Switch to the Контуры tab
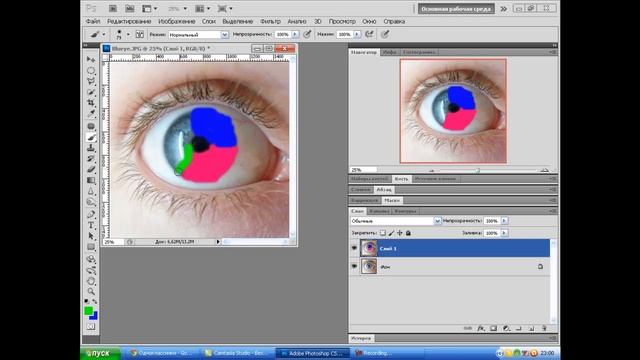The width and height of the screenshot is (640, 360). coord(405,211)
